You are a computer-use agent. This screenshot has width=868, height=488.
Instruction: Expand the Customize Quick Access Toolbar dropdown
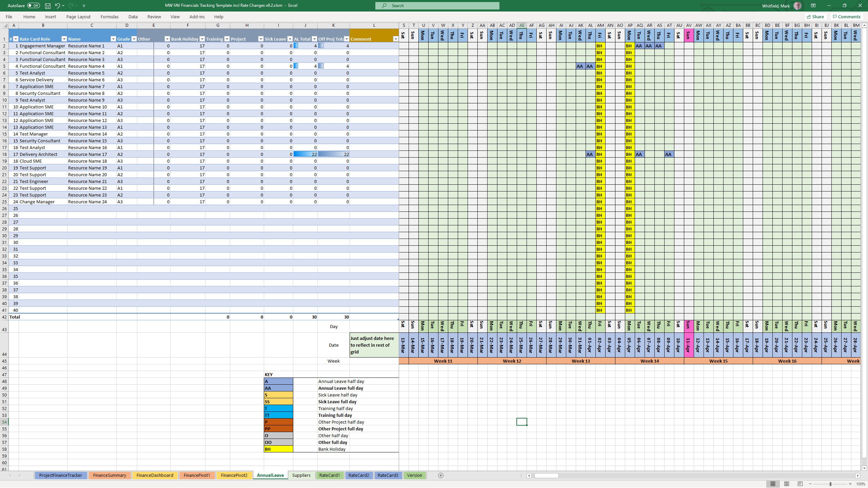click(84, 5)
